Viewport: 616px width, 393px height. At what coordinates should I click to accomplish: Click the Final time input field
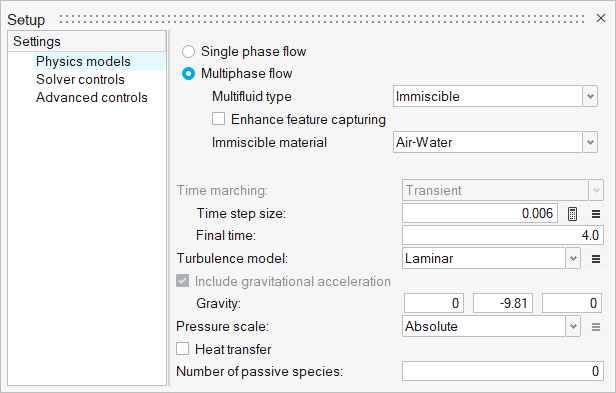(502, 235)
